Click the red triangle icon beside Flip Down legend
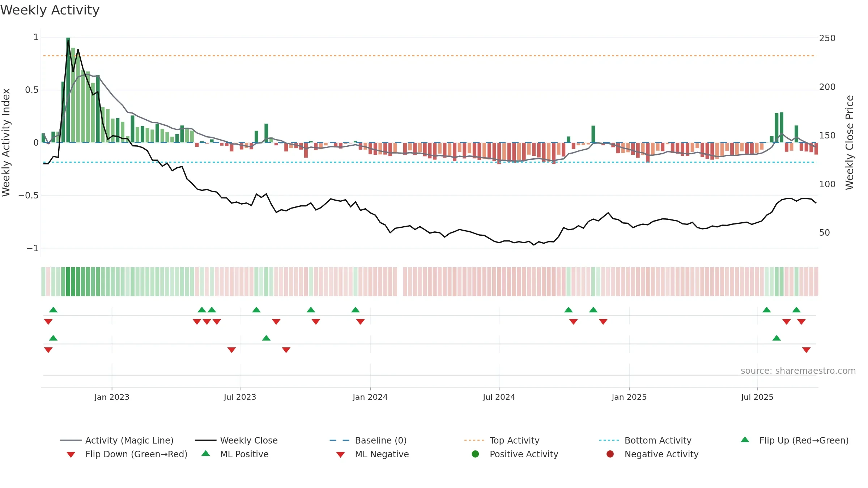868x488 pixels. point(71,455)
